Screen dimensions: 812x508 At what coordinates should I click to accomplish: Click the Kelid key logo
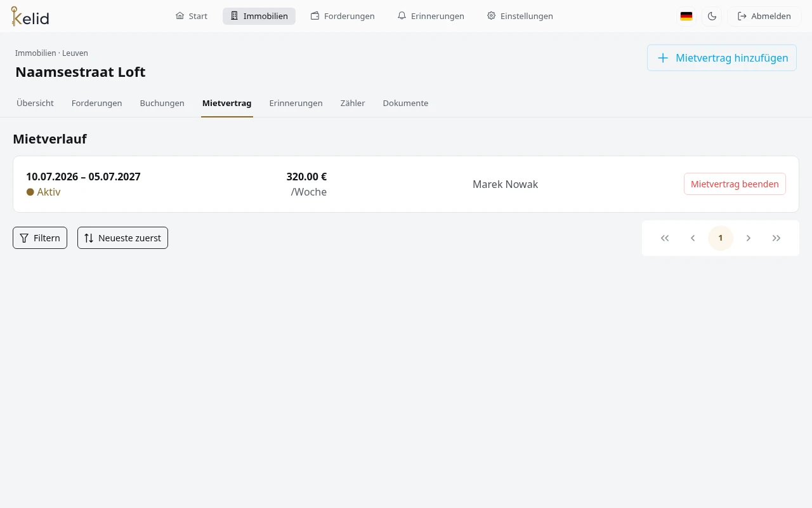click(x=30, y=17)
